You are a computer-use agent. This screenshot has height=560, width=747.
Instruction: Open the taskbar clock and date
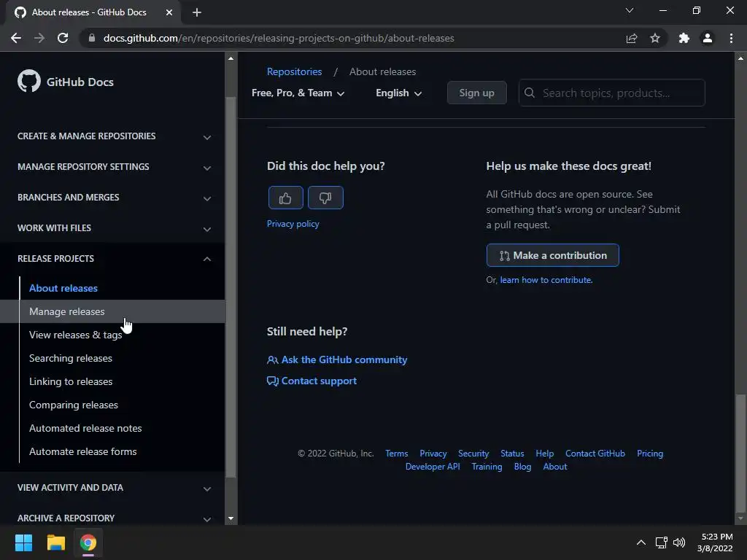715,542
